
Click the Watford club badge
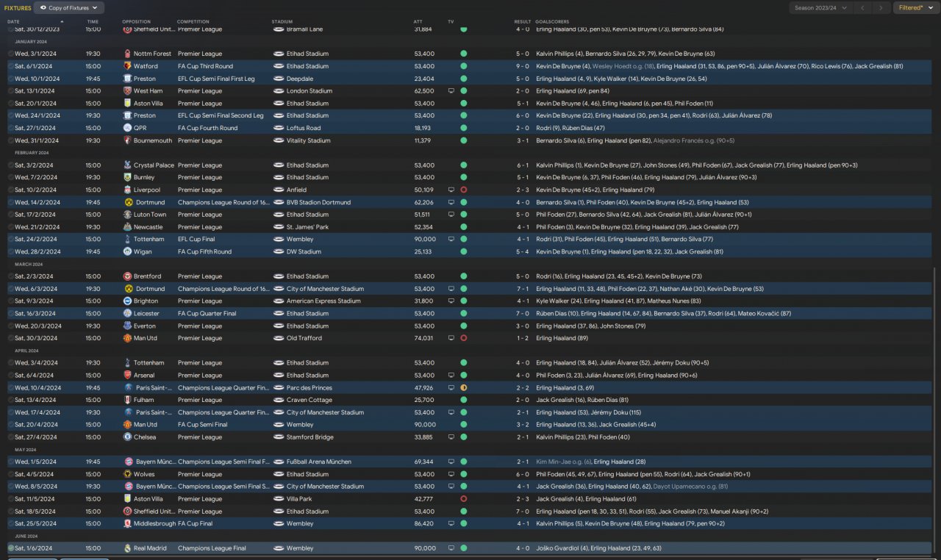tap(128, 66)
